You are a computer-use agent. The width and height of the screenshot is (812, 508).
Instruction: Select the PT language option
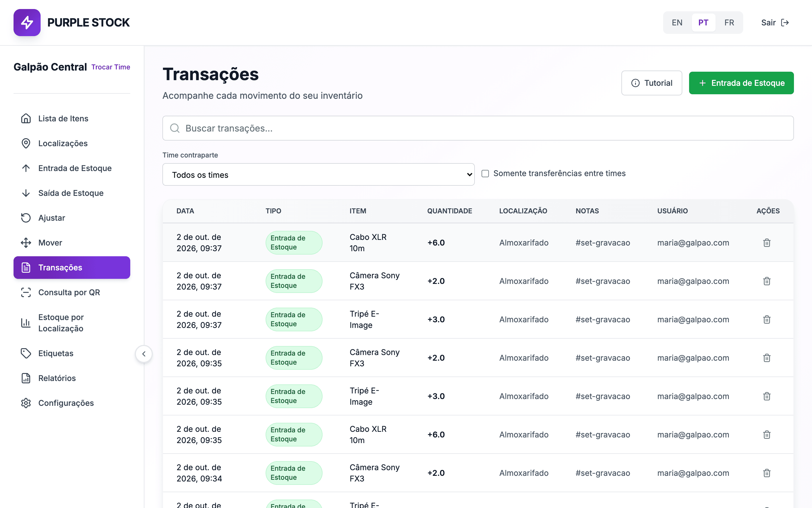coord(703,23)
